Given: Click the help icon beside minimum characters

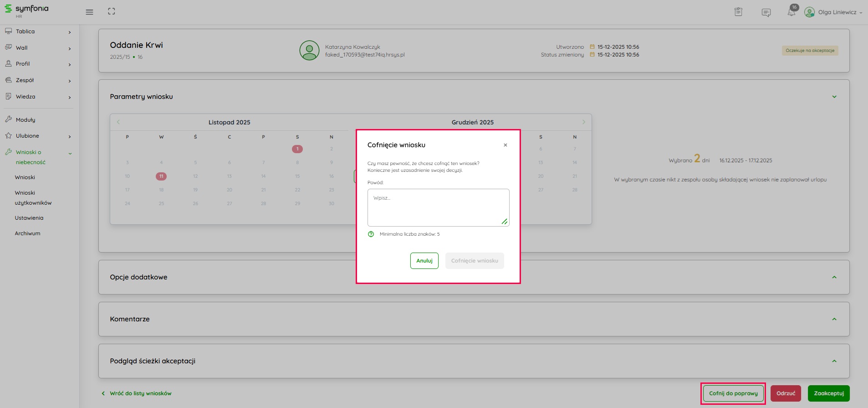Looking at the screenshot, I should (371, 234).
